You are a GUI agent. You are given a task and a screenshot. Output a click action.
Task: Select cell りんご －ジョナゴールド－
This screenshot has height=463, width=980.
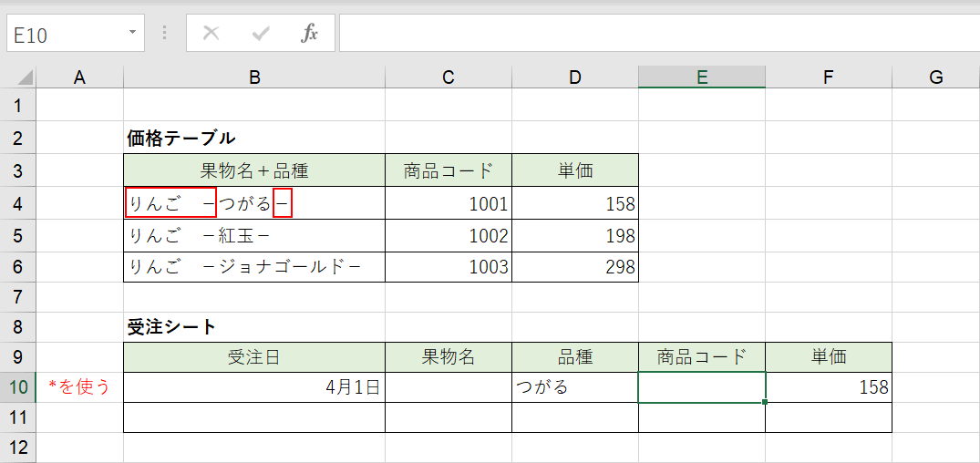tap(254, 267)
